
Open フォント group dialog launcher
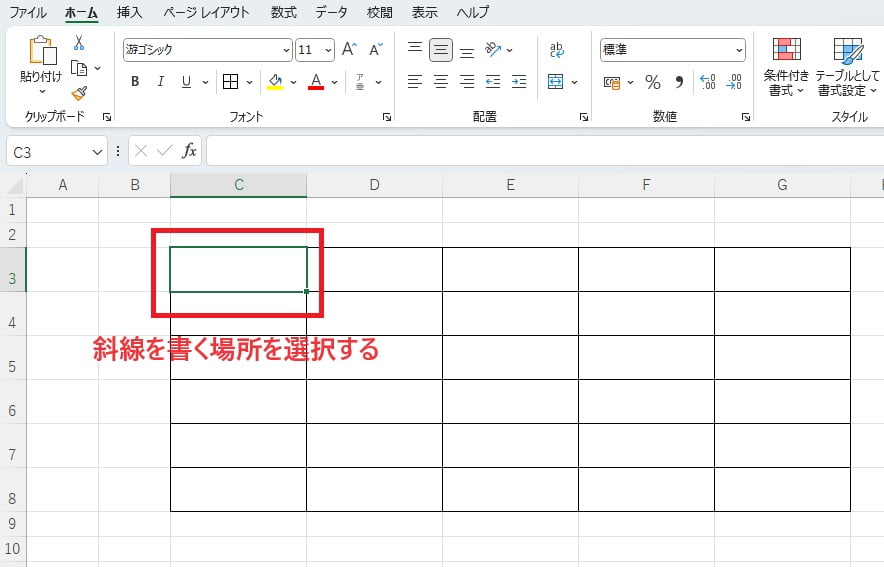[387, 117]
